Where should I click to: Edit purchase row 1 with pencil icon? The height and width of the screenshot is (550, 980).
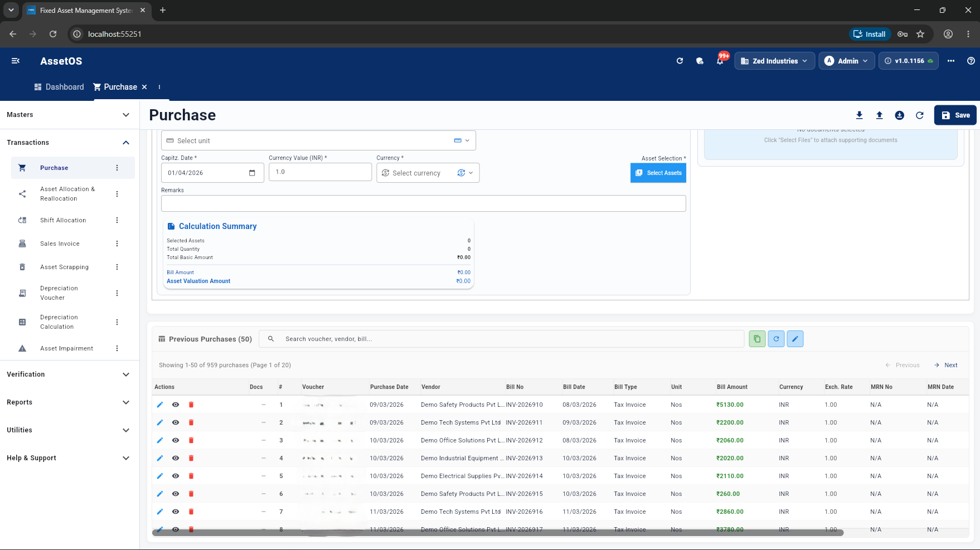tap(160, 405)
